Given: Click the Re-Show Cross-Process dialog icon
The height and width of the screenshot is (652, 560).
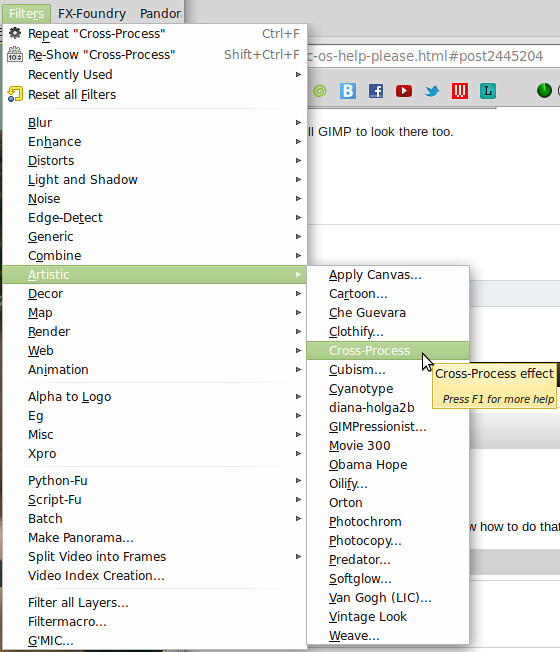Looking at the screenshot, I should click(15, 54).
